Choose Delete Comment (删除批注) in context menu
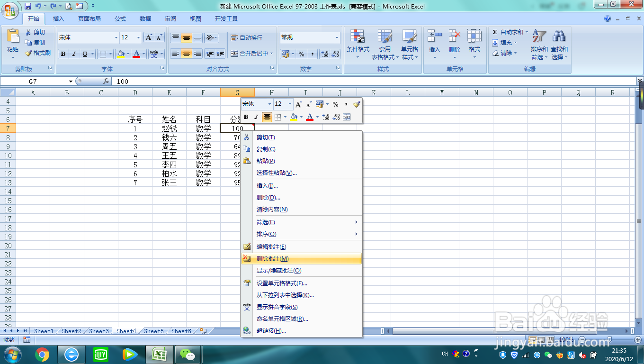Viewport: 644px width, 364px height. (302, 259)
